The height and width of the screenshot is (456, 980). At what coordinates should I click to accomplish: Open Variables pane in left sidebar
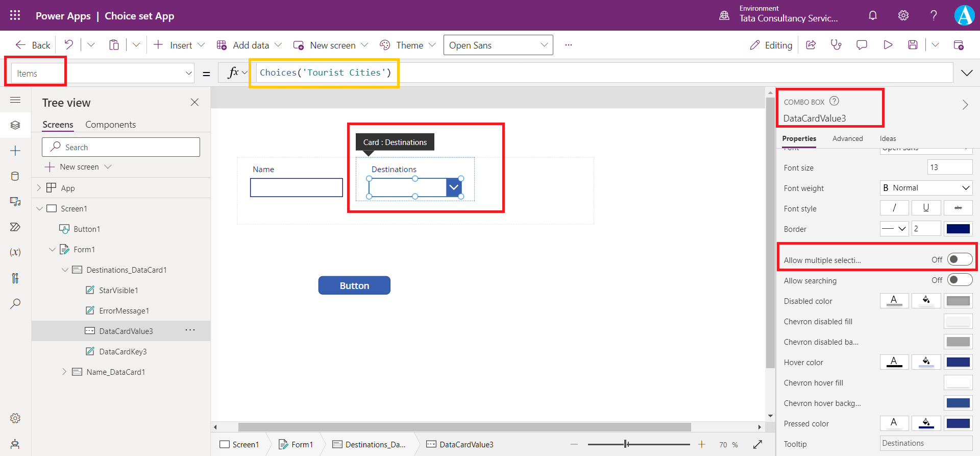coord(15,252)
